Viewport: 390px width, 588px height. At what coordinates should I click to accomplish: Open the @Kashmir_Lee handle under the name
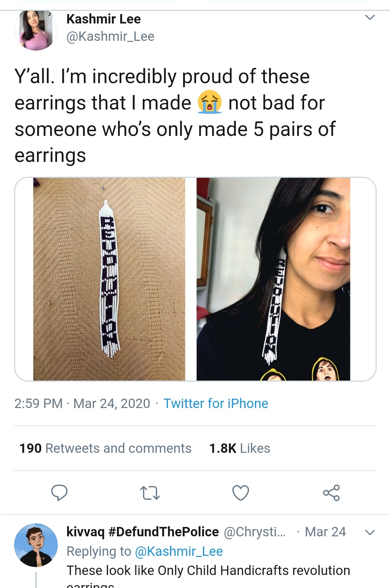point(110,37)
